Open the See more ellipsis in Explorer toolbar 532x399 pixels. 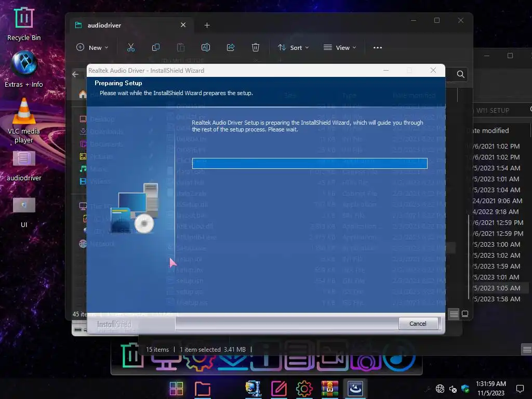coord(378,47)
